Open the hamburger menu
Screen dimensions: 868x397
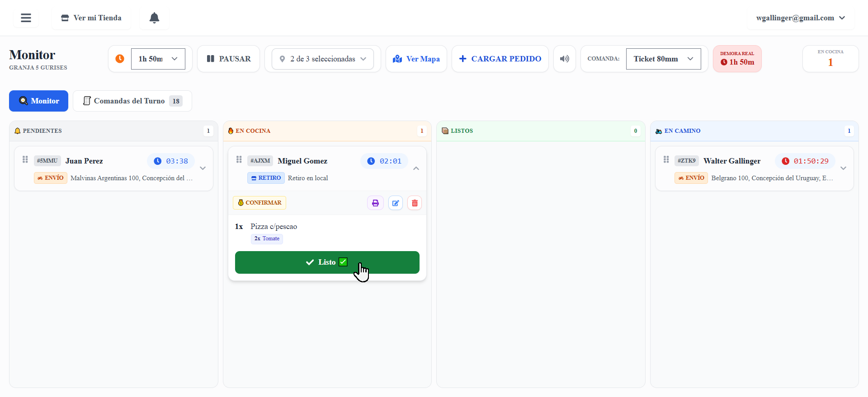[x=26, y=18]
